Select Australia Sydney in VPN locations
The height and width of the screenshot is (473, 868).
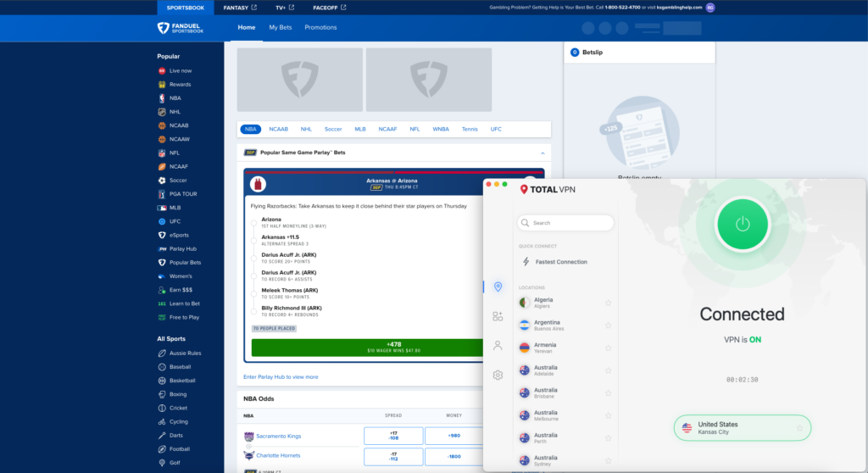(x=565, y=461)
